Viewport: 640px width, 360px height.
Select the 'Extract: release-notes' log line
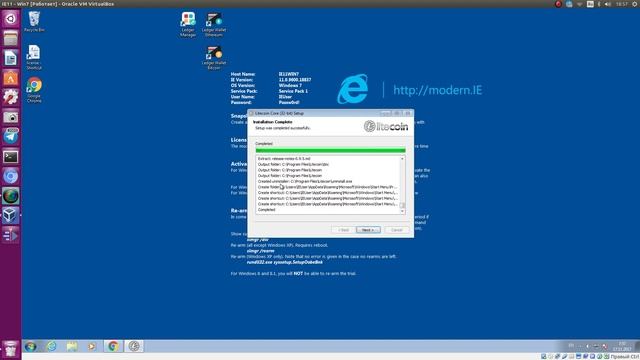(284, 158)
